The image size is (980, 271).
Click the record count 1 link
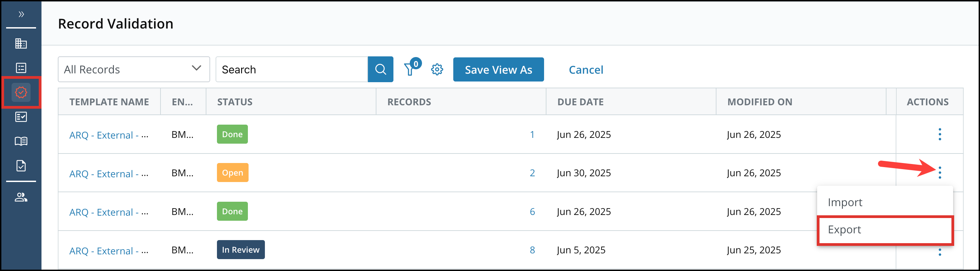[532, 134]
